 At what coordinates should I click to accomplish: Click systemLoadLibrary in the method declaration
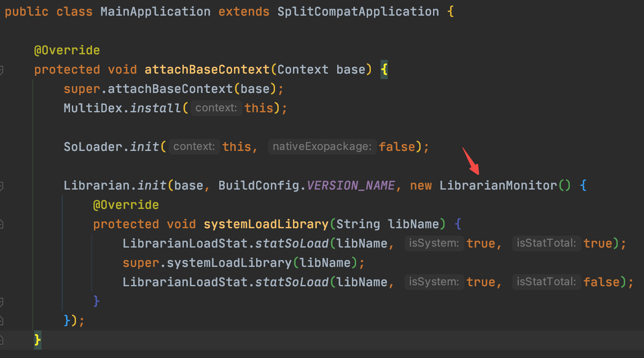266,224
